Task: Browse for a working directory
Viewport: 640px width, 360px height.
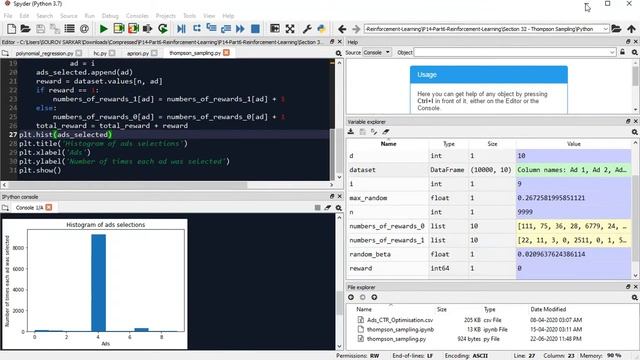Action: [x=616, y=29]
